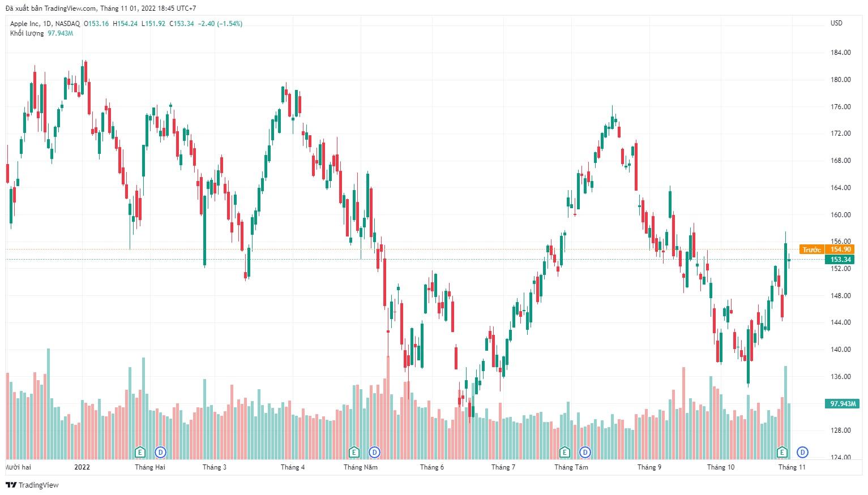Screen dimensions: 868x495
Task: Click the 176.00 price axis label
Action: coord(840,107)
